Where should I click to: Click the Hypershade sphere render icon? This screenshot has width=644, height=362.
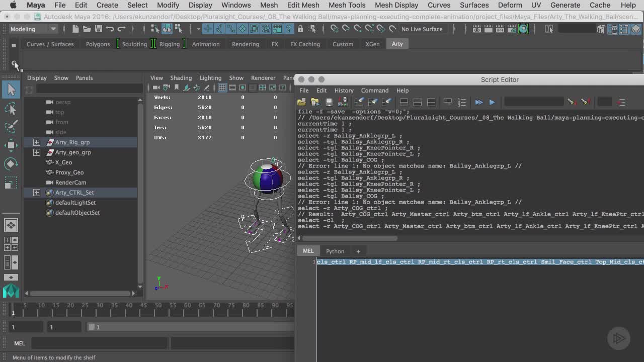coord(523,29)
